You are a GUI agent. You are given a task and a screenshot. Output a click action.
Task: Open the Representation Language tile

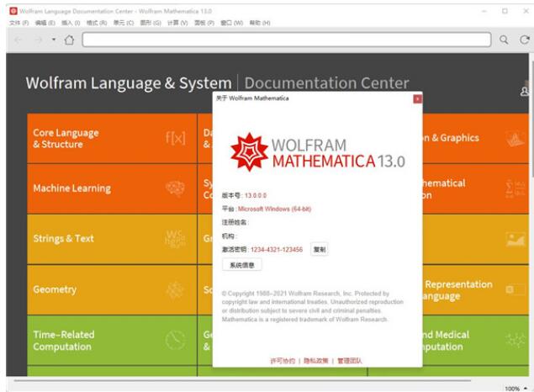click(x=476, y=289)
